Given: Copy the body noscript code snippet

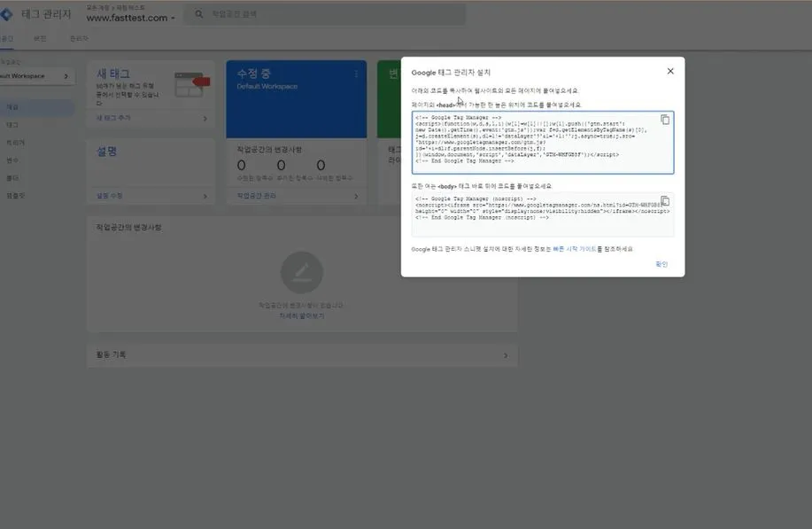Looking at the screenshot, I should tap(665, 201).
